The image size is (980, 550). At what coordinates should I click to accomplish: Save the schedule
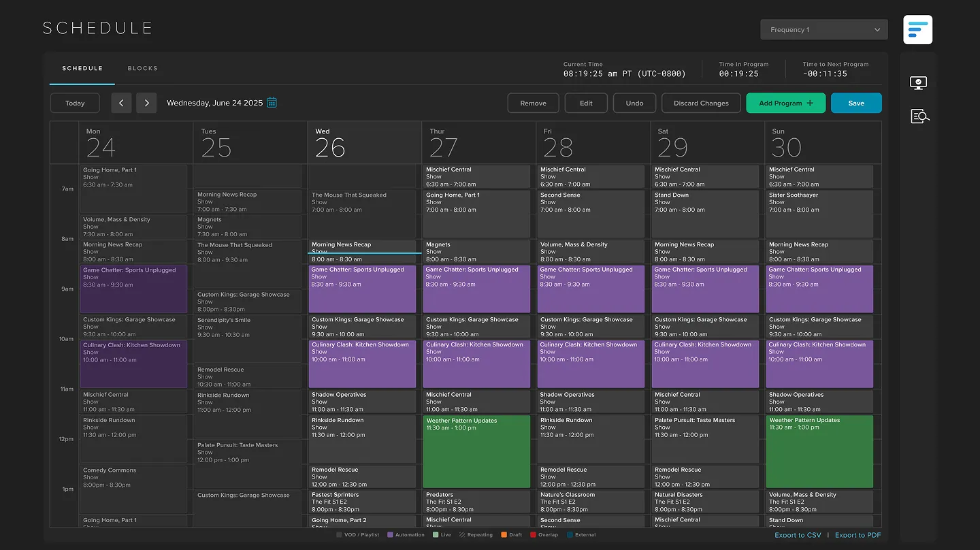pyautogui.click(x=856, y=103)
